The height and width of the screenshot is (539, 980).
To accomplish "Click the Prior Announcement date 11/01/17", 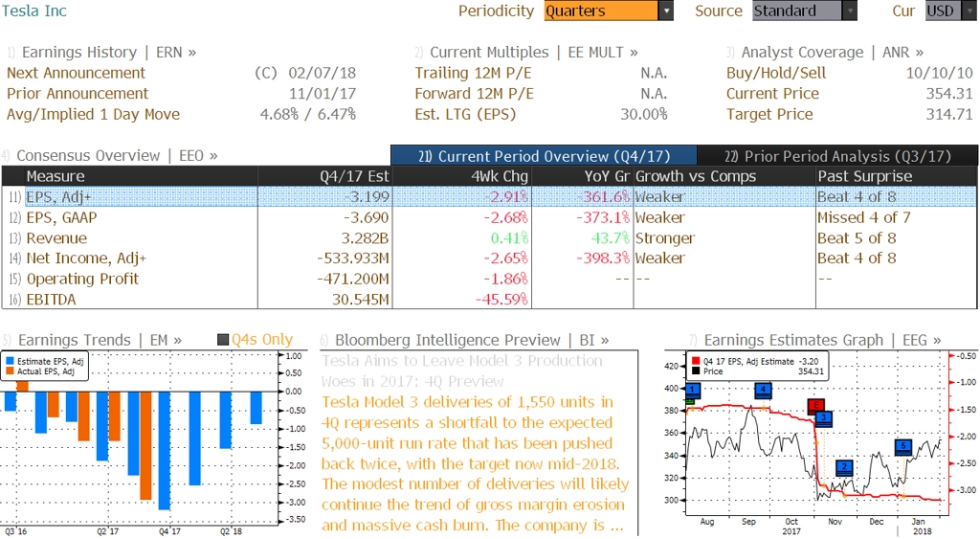I will click(322, 93).
